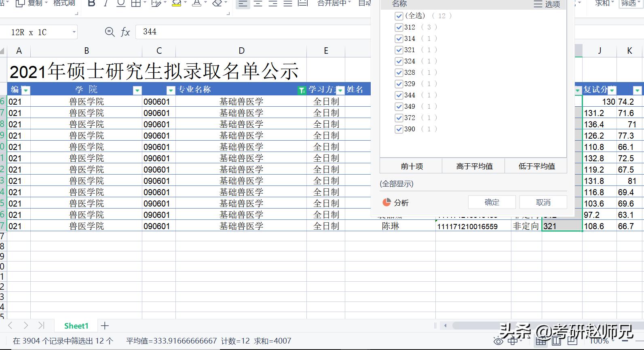Go to the next sheet arrow

[x=25, y=325]
